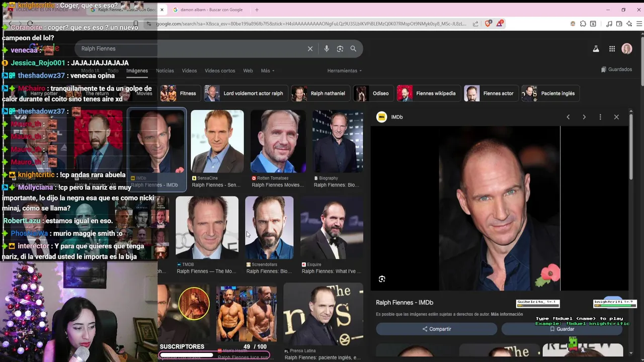Open the browser hamburger menu
The width and height of the screenshot is (644, 362).
pyautogui.click(x=639, y=24)
